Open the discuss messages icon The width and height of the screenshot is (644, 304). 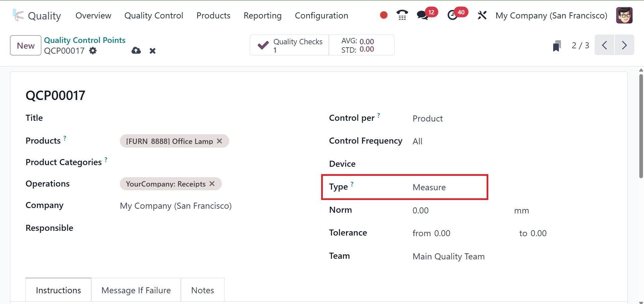pos(422,15)
